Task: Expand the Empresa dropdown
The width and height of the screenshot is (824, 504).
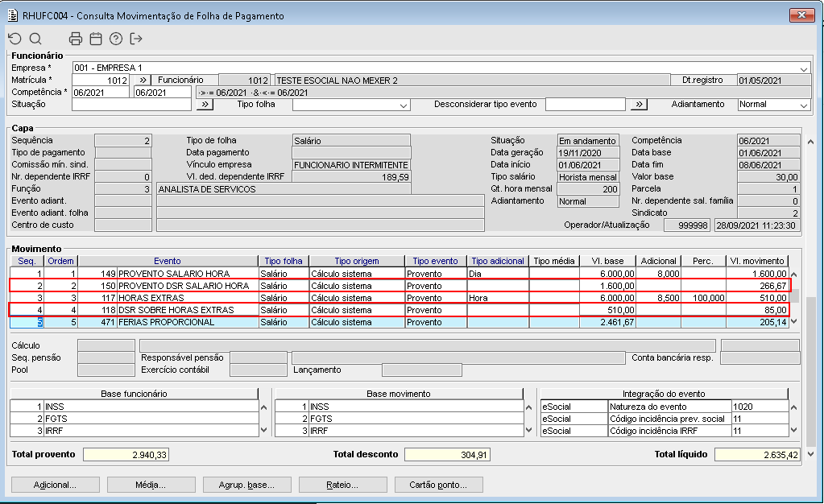Action: [x=804, y=68]
